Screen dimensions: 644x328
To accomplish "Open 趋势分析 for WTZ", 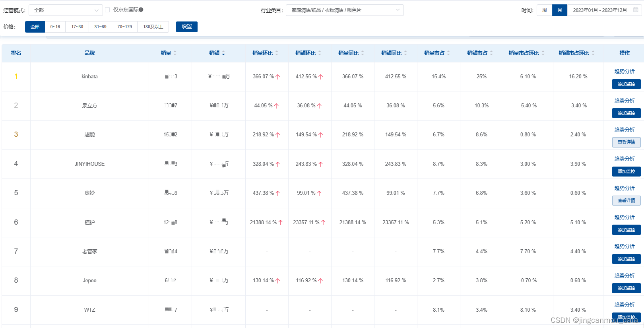I will coord(625,305).
